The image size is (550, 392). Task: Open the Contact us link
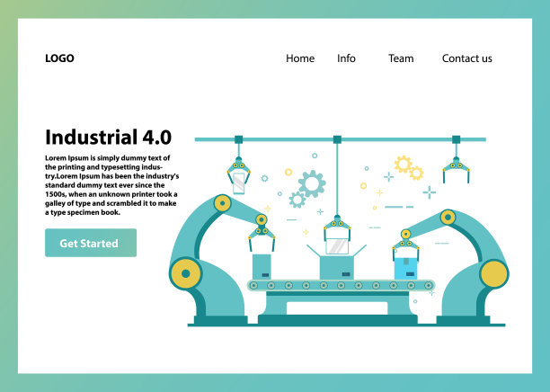pyautogui.click(x=466, y=58)
